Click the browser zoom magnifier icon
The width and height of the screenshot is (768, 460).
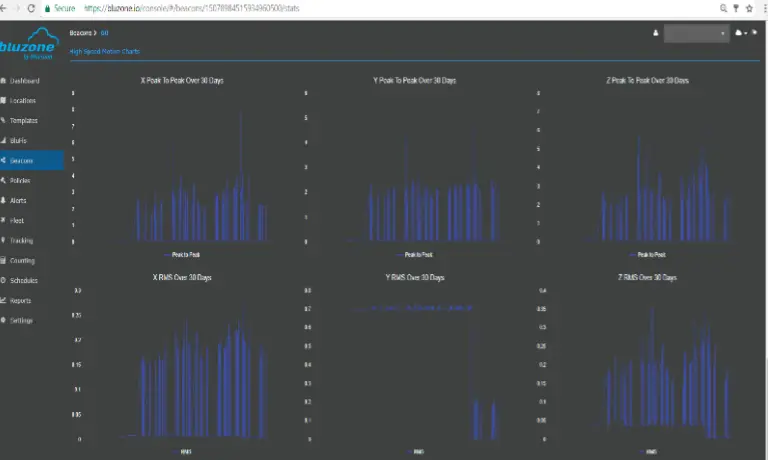[723, 8]
